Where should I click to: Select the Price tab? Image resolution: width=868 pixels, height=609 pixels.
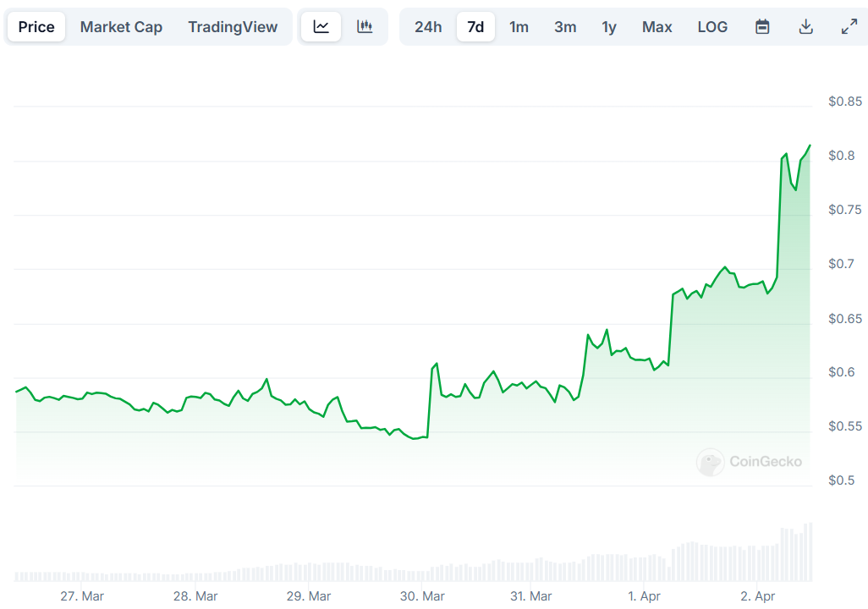36,26
